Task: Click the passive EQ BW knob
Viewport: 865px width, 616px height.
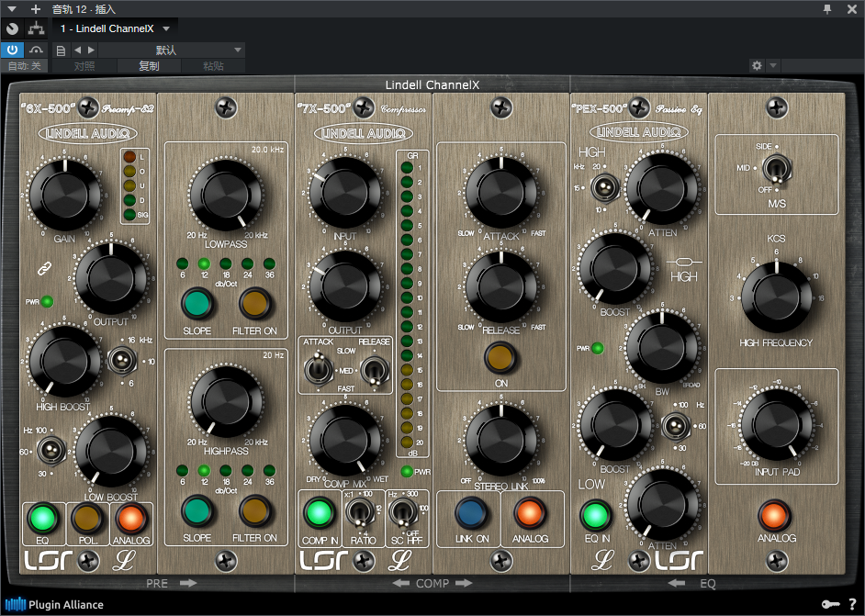Action: coord(661,346)
